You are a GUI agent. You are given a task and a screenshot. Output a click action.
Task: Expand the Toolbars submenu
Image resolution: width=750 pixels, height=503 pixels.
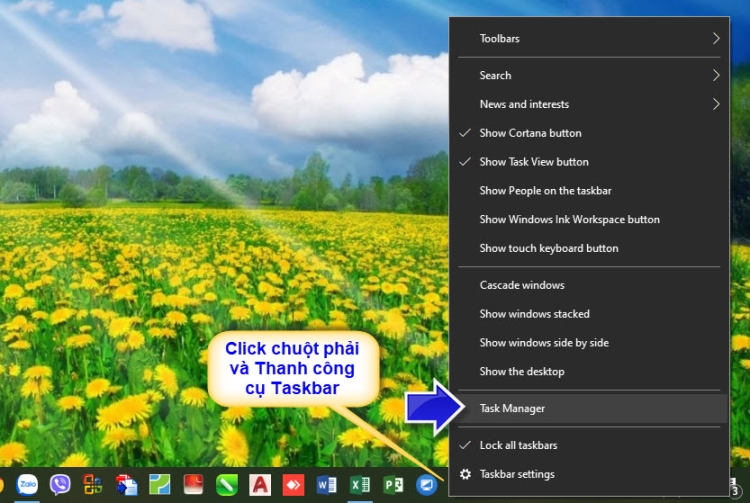588,38
